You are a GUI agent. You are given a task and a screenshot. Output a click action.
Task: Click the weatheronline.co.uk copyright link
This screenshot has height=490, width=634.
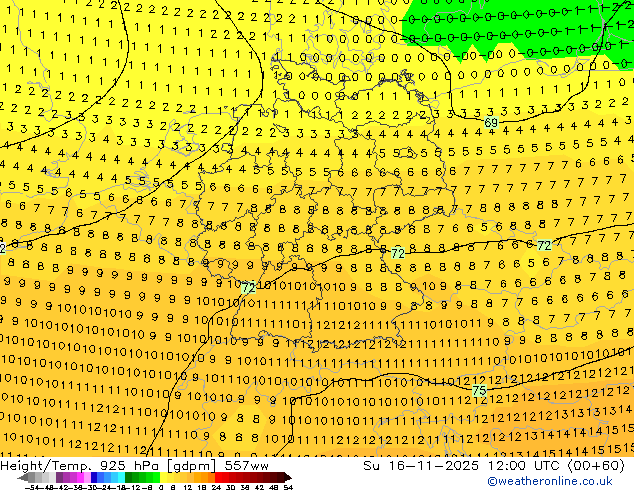pyautogui.click(x=549, y=481)
